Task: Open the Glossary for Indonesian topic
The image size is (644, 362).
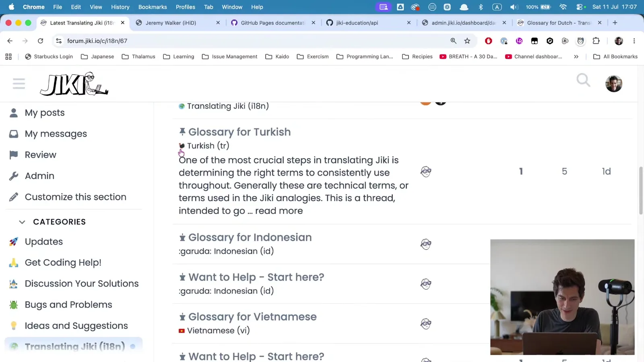Action: [x=250, y=237]
